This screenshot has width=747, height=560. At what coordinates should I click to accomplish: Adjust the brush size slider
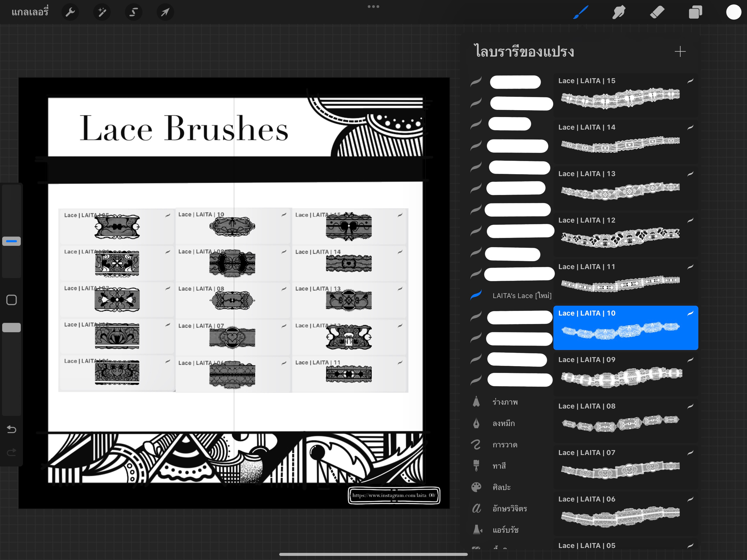coord(11,241)
